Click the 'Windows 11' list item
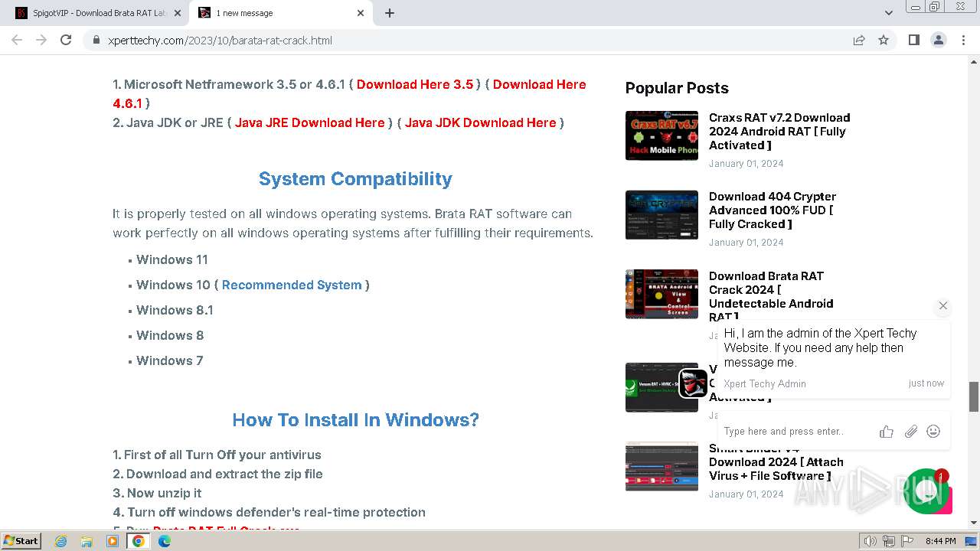The height and width of the screenshot is (551, 980). 172,259
